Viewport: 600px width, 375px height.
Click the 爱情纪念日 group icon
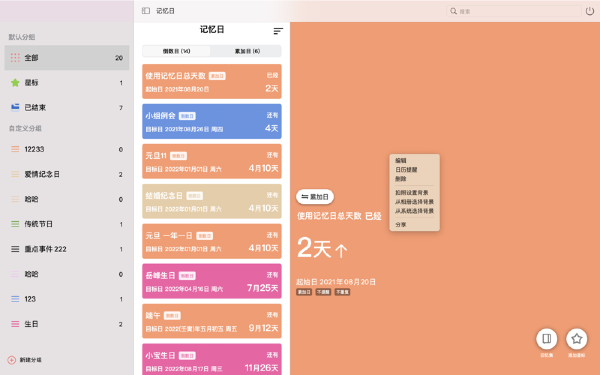(15, 174)
